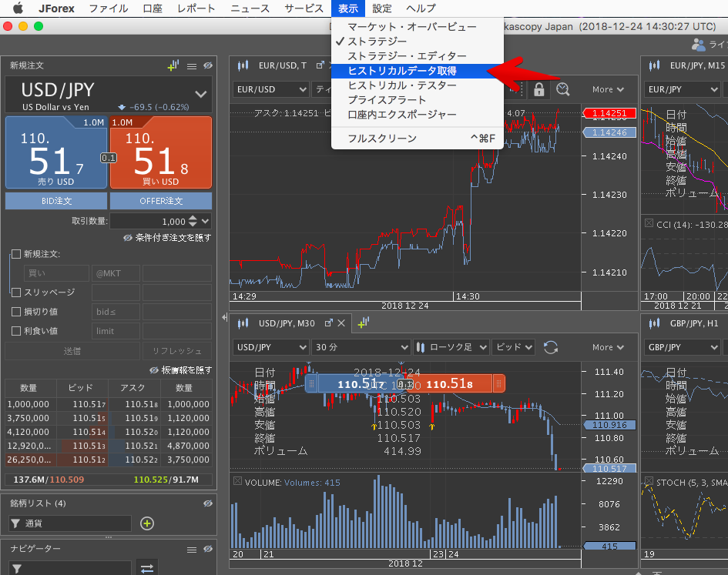Screen dimensions: 728x575
Task: Select ヒストリカル・テスター from the menu
Action: [401, 85]
